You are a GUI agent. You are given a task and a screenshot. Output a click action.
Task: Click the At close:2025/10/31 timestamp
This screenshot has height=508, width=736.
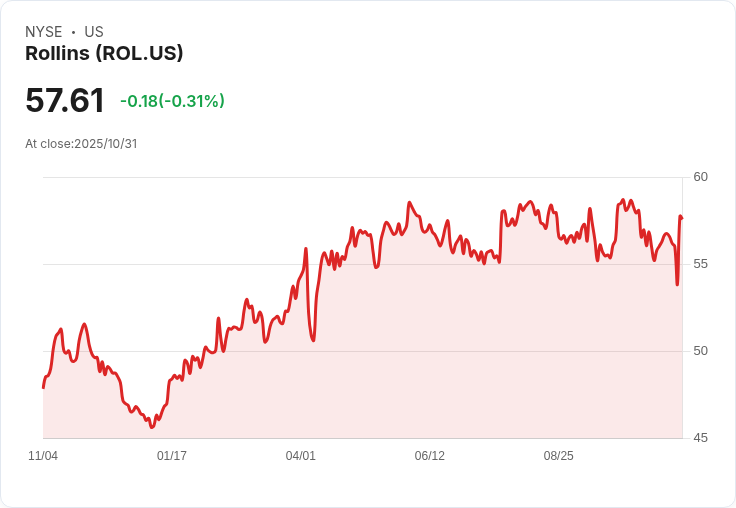pyautogui.click(x=81, y=143)
